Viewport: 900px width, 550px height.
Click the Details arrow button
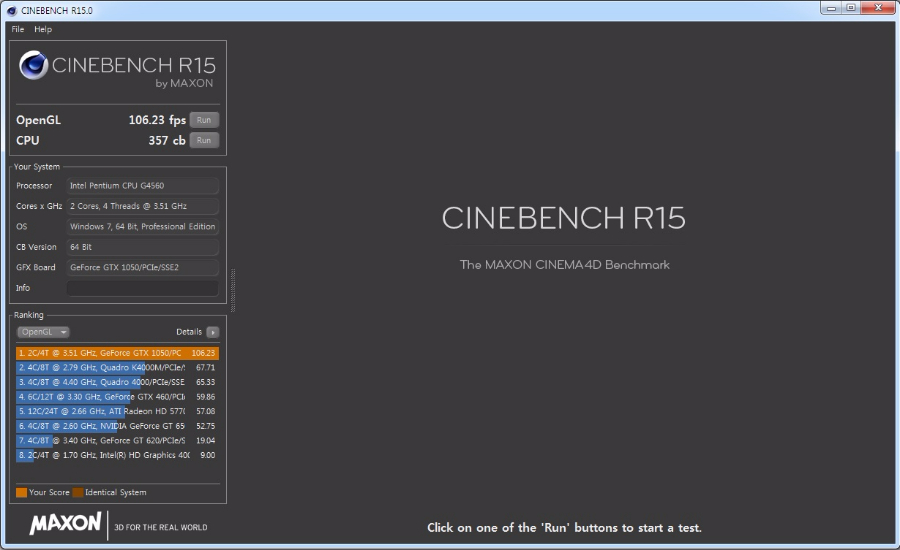(x=213, y=332)
